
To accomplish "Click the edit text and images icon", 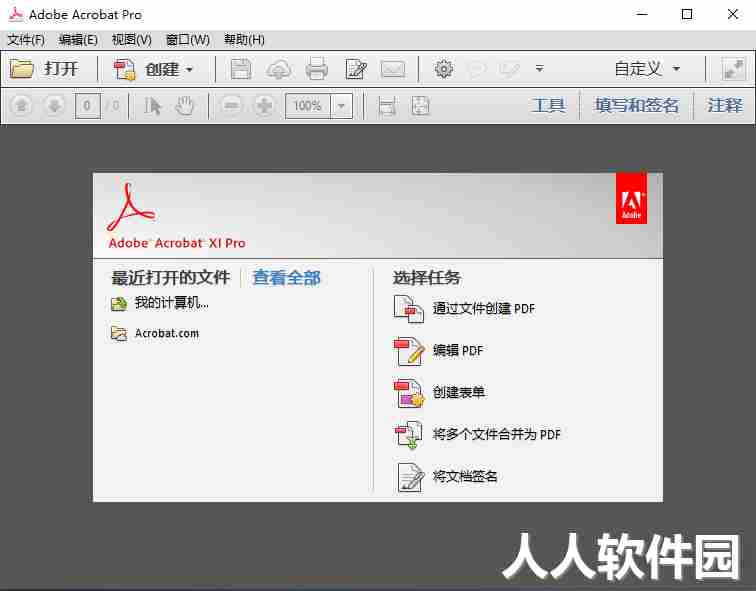I will click(356, 69).
